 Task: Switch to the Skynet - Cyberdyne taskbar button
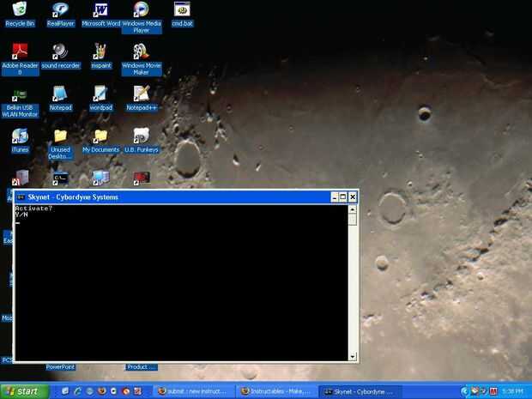[x=360, y=391]
